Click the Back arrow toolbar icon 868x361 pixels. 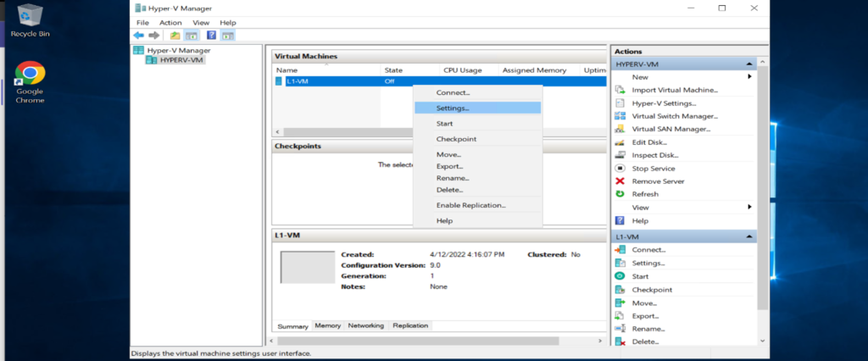(x=138, y=36)
